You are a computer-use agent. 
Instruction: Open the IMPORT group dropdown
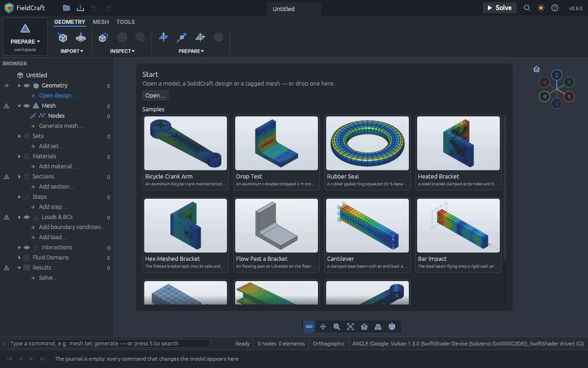(x=72, y=51)
